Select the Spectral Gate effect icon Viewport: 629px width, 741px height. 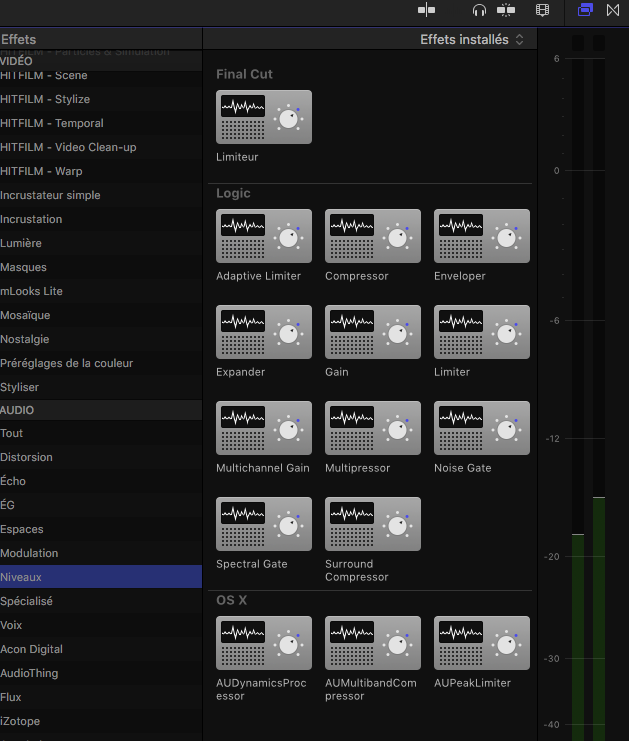tap(264, 524)
